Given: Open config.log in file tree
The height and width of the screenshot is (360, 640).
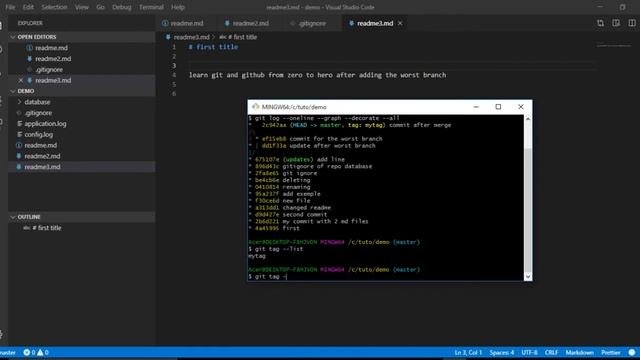Looking at the screenshot, I should click(82, 134).
